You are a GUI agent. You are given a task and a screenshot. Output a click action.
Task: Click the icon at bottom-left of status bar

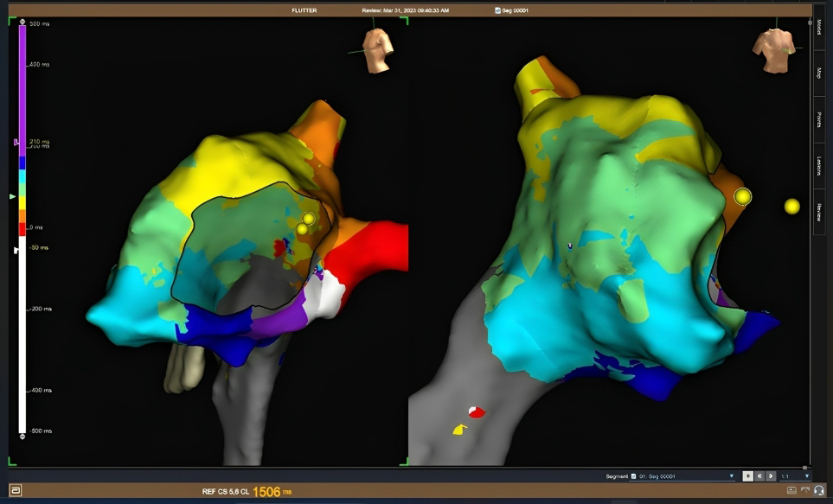pyautogui.click(x=16, y=491)
